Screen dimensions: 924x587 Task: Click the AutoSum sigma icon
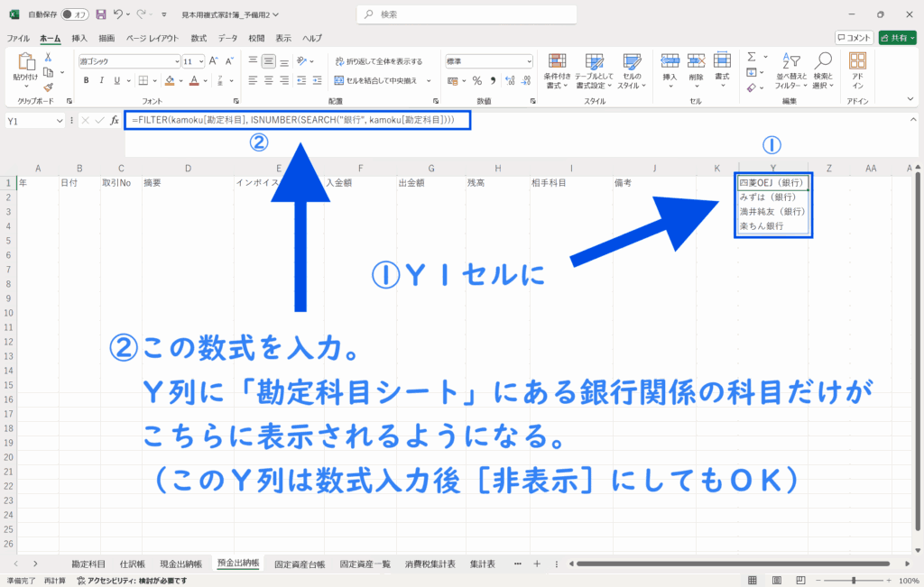[x=752, y=57]
